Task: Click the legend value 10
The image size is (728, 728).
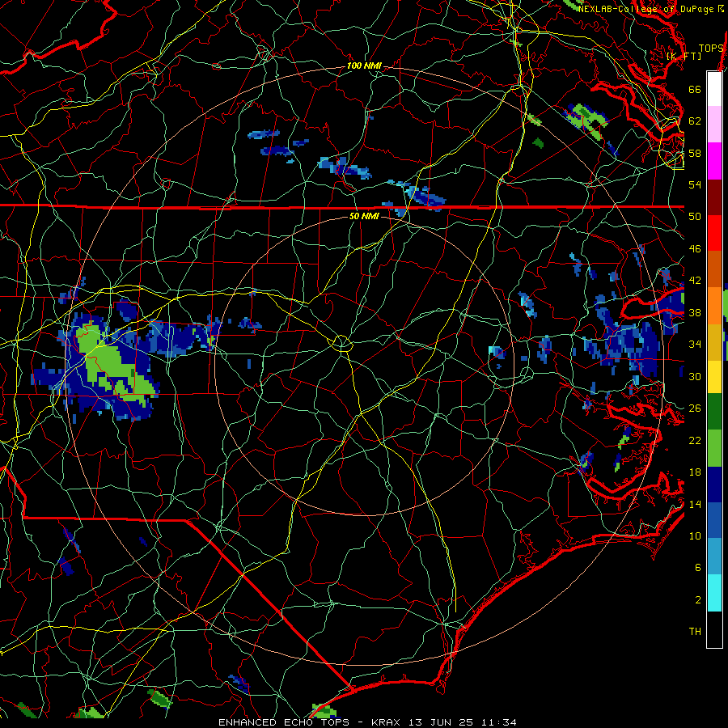Action: pyautogui.click(x=695, y=535)
